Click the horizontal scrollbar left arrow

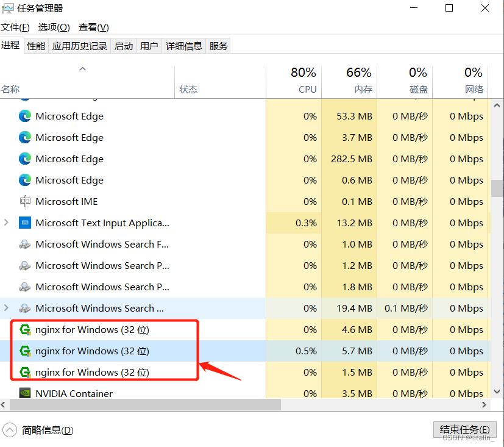tap(3, 404)
